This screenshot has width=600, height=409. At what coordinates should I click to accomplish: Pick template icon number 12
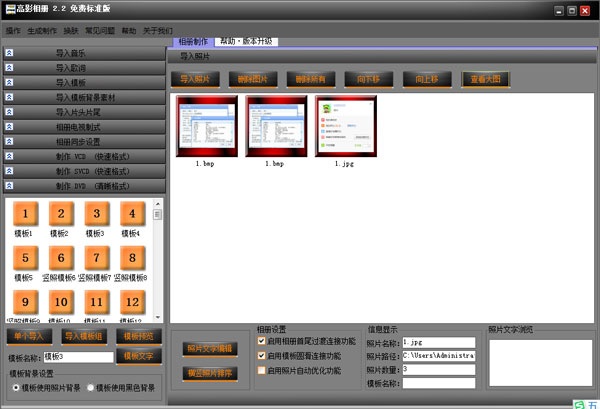130,303
